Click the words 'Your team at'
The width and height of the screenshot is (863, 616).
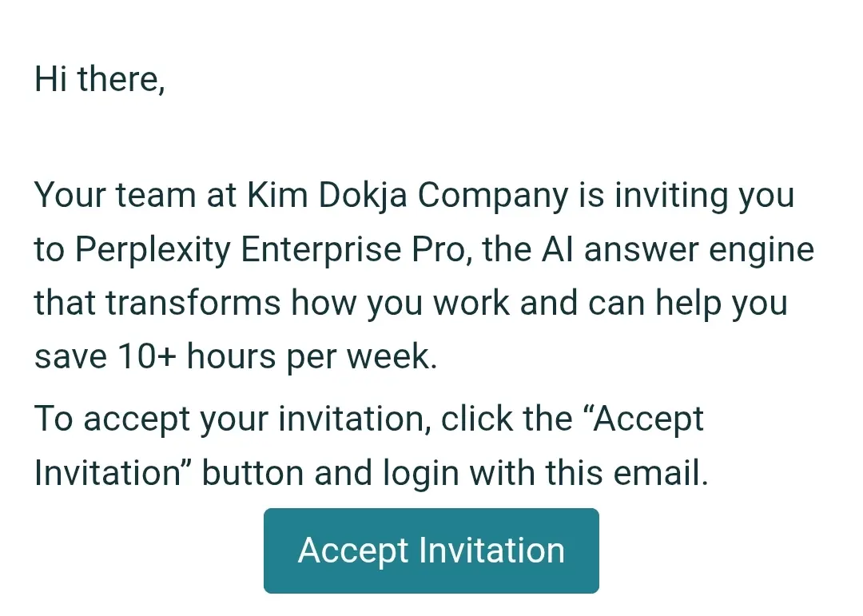[x=135, y=195]
